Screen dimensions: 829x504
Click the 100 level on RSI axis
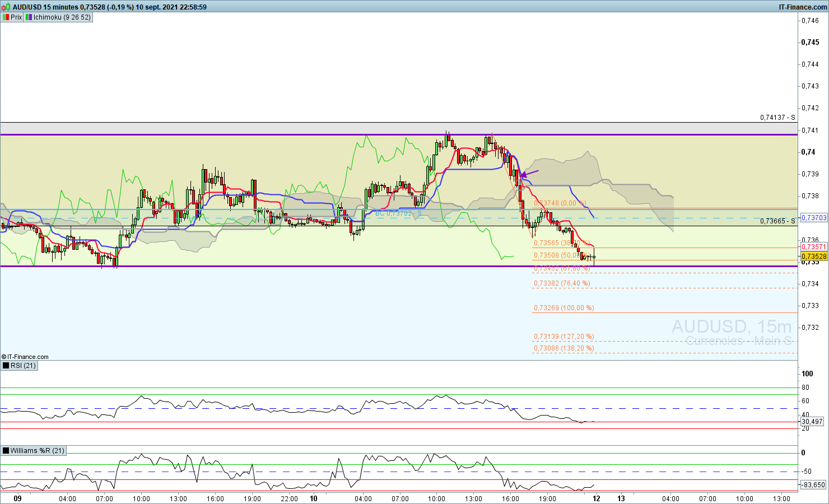pos(807,374)
